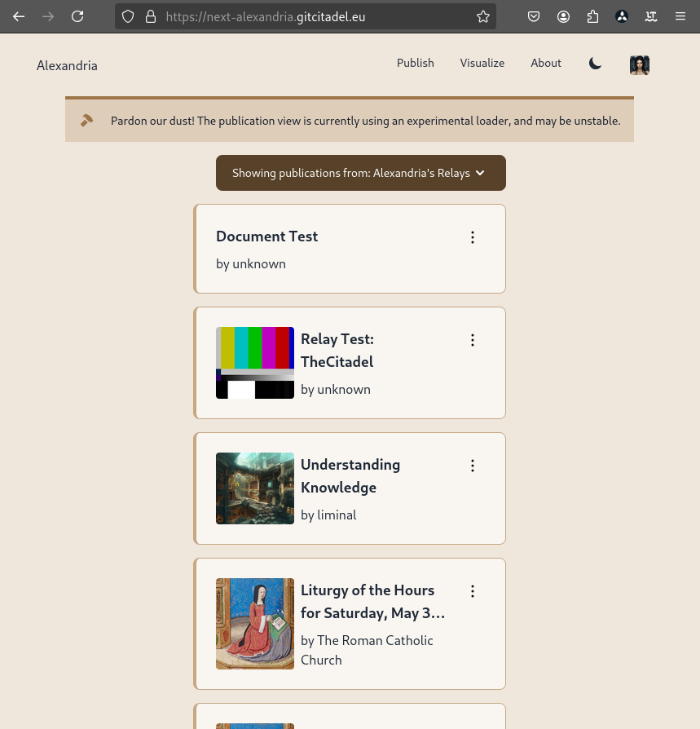Open options menu for Understanding Knowledge
Image resolution: width=700 pixels, height=729 pixels.
pyautogui.click(x=473, y=466)
